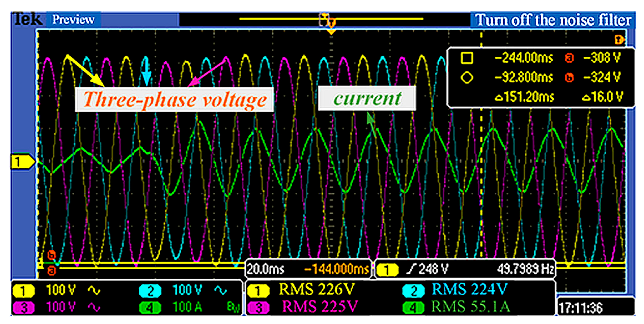644x324 pixels.
Task: Click the RMS 224V measurement value
Action: click(x=469, y=290)
